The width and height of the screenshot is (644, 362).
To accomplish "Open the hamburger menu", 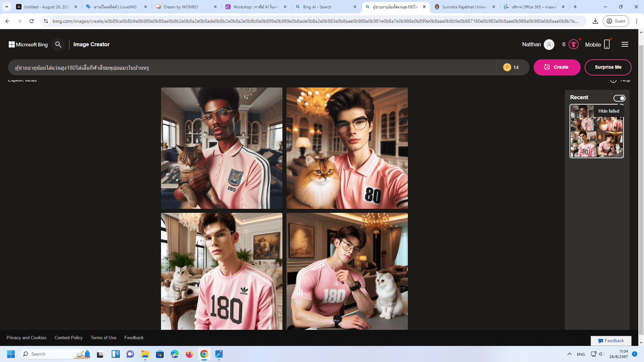I will pos(625,45).
